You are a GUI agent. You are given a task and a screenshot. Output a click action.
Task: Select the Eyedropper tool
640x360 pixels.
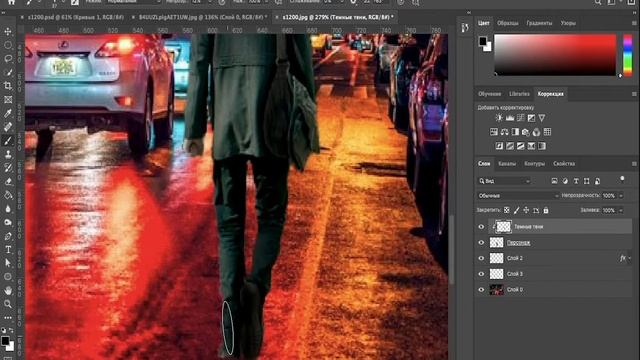click(x=8, y=113)
